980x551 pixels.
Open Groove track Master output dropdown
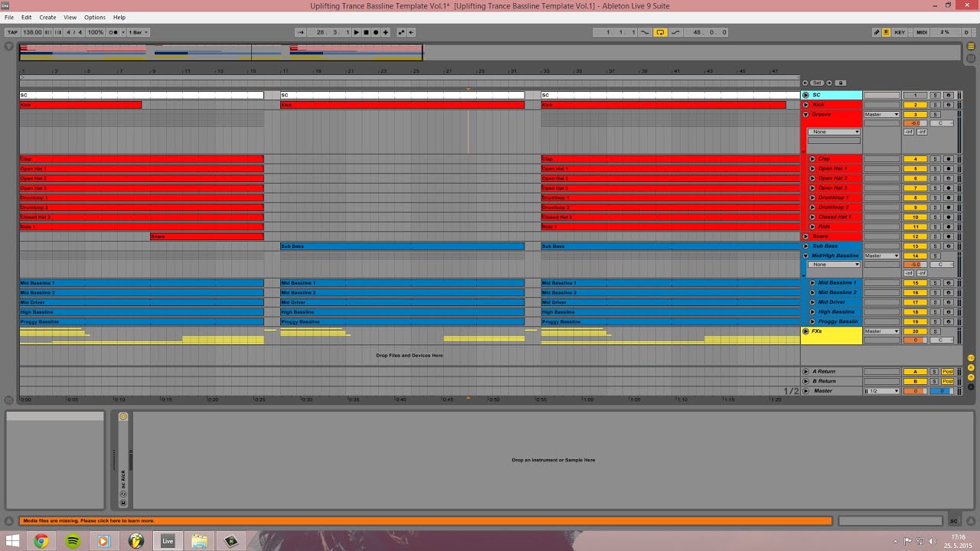coord(881,115)
